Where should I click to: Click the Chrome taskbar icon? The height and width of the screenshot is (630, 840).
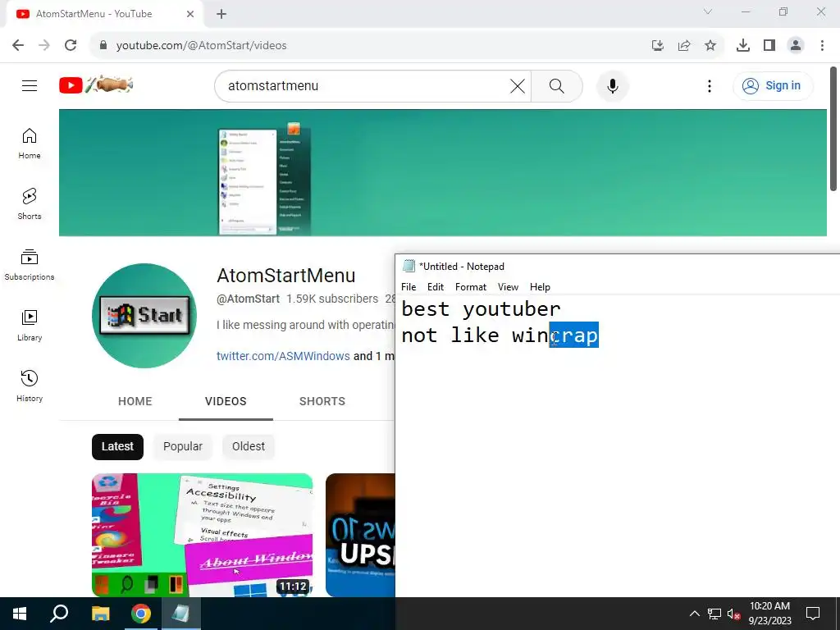coord(141,614)
